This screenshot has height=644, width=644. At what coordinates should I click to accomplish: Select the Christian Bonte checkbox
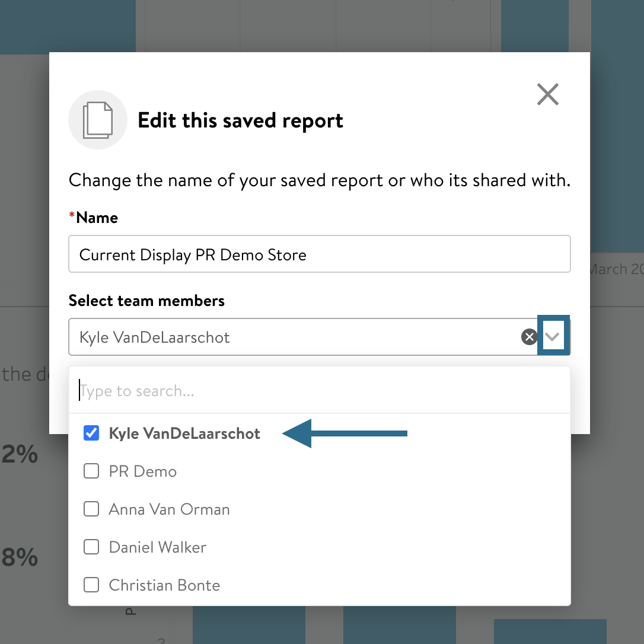click(91, 585)
